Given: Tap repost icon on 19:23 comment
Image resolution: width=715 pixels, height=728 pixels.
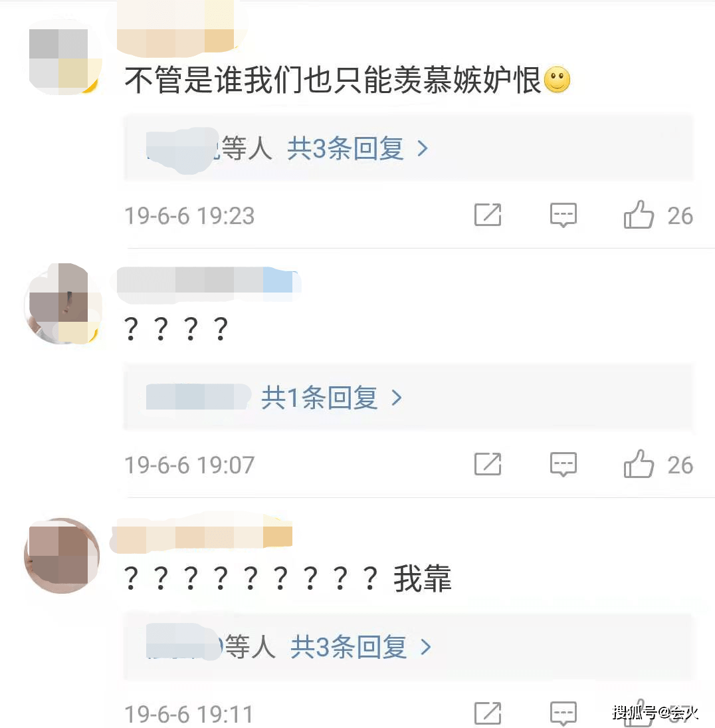Looking at the screenshot, I should coord(488,215).
